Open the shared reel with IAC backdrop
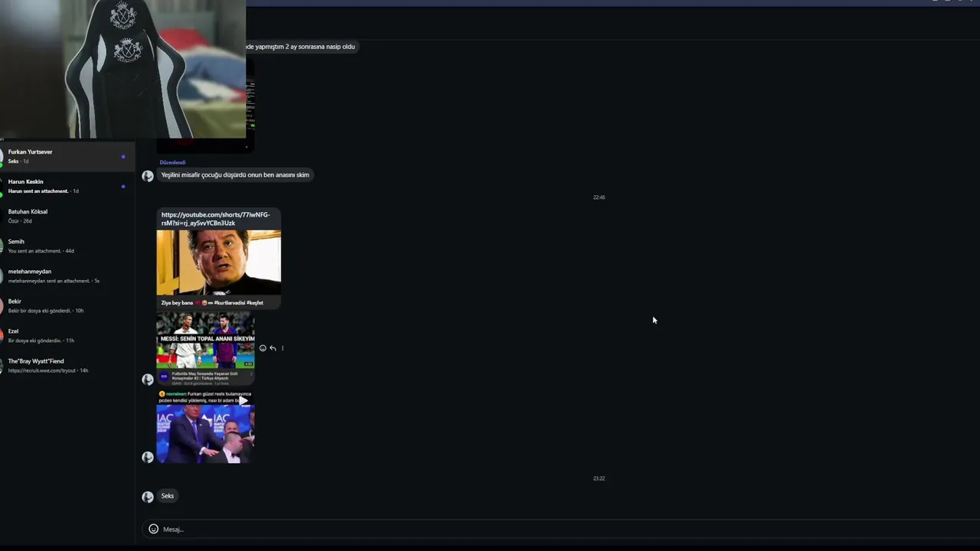This screenshot has width=980, height=551. [205, 426]
